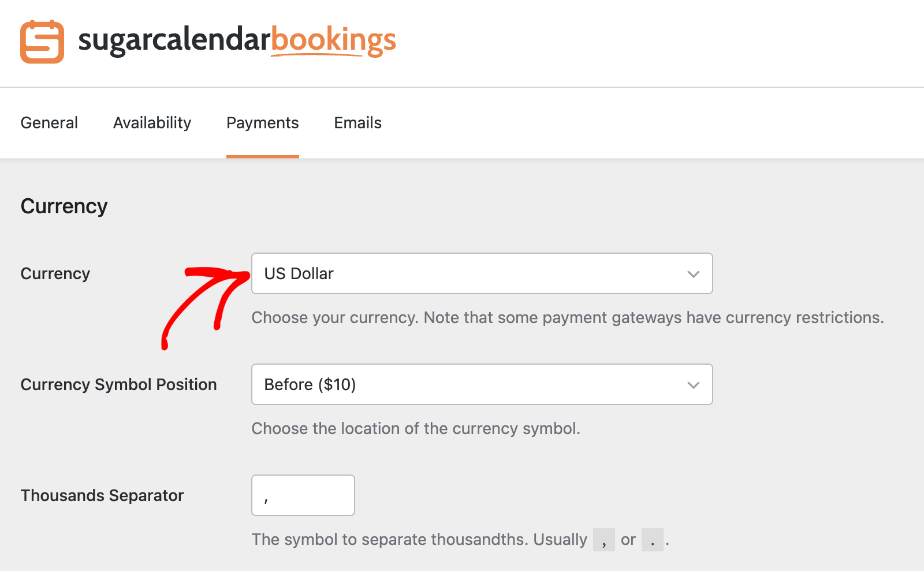Screen dimensions: 924x571
Task: Select "Before ($10)" combo box
Action: tap(482, 384)
